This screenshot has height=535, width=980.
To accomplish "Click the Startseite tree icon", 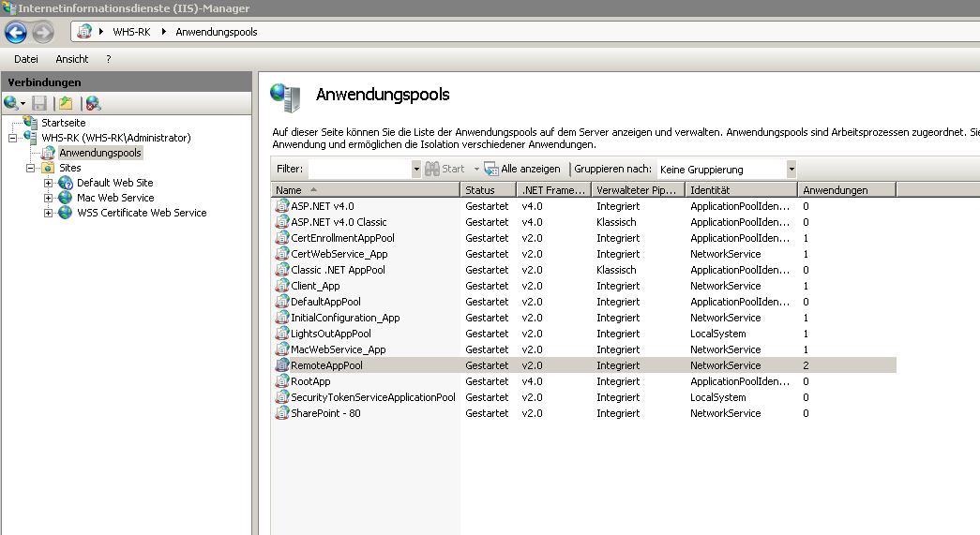I will (30, 122).
